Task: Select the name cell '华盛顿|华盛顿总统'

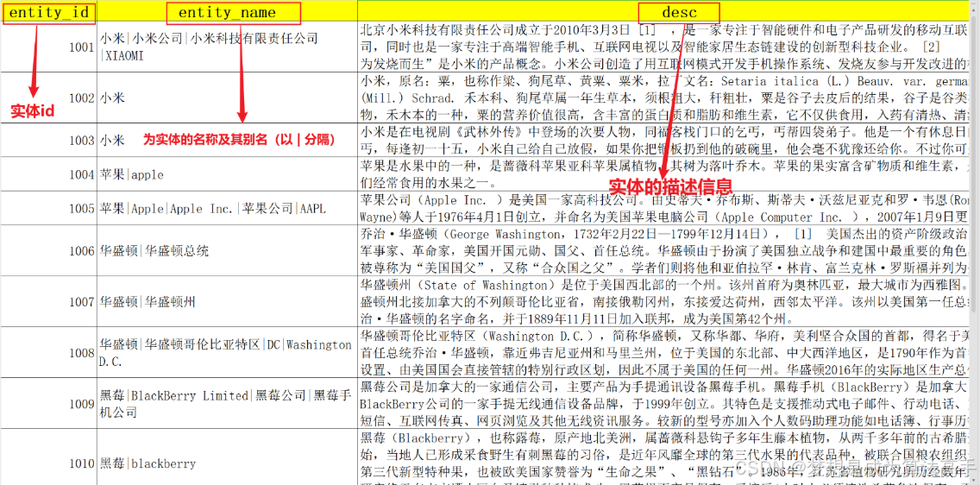Action: [228, 250]
